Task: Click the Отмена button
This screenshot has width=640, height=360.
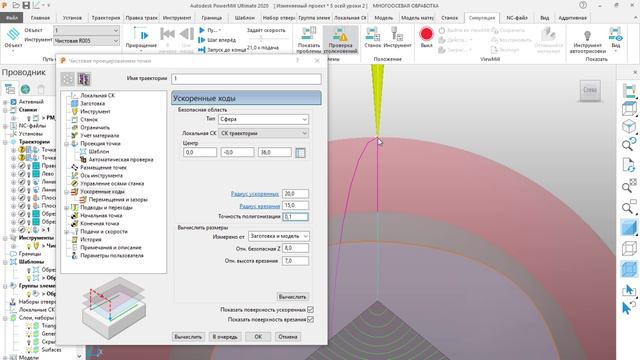Action: pos(288,337)
